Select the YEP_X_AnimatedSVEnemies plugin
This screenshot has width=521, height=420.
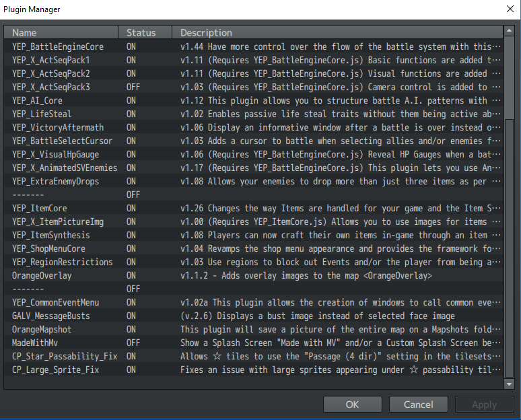point(254,168)
